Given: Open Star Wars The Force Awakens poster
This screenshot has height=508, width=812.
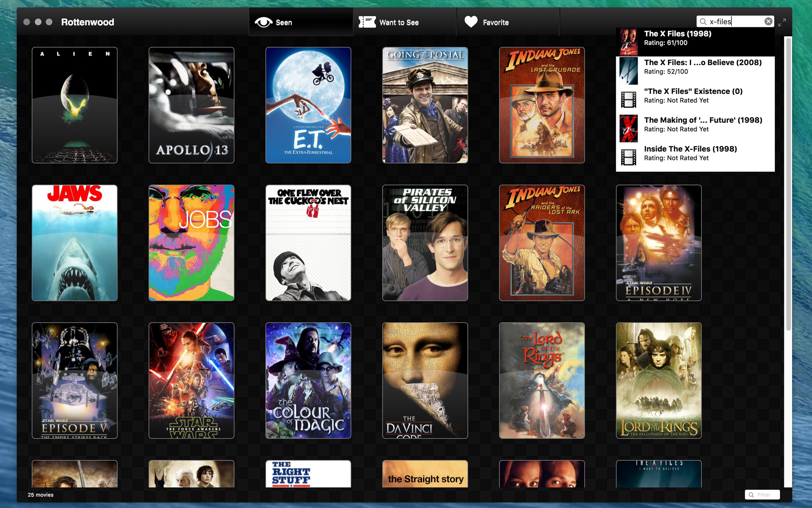Looking at the screenshot, I should [191, 381].
